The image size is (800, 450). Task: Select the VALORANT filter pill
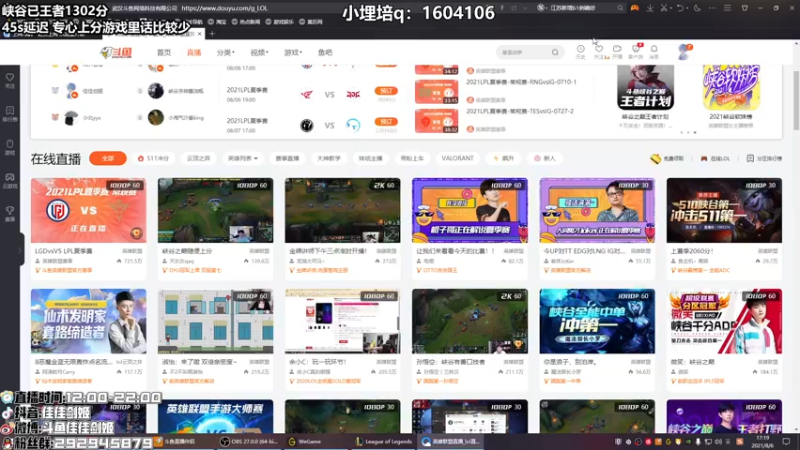457,158
